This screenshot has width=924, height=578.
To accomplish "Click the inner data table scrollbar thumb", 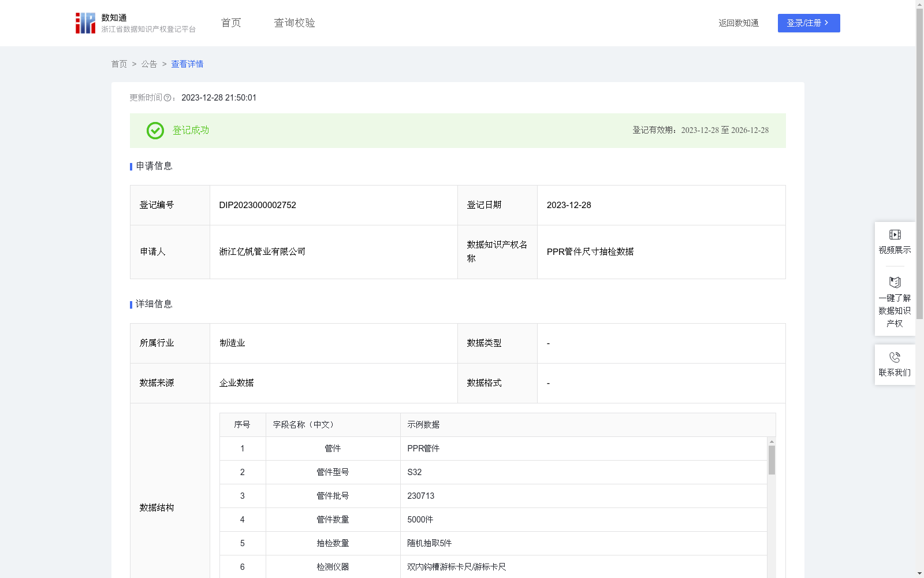I will (x=772, y=460).
